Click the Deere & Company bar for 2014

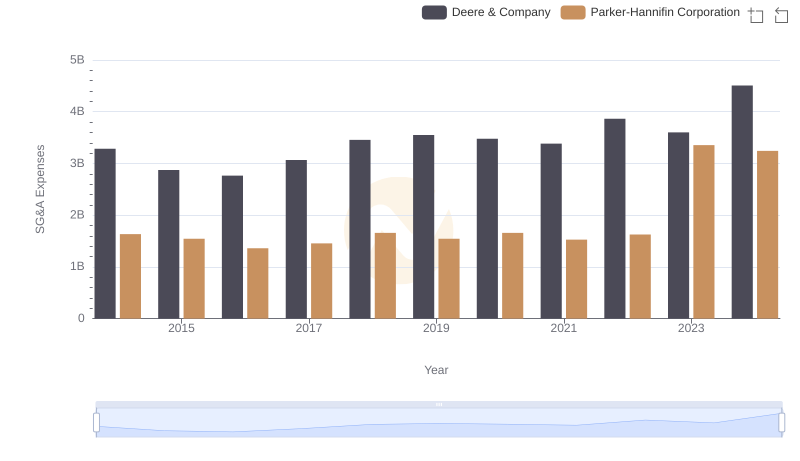pyautogui.click(x=105, y=234)
